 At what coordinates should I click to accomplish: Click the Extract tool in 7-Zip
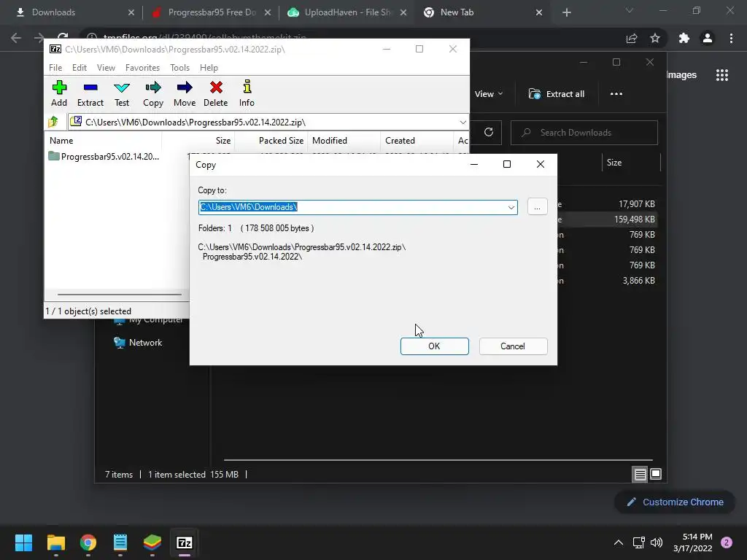[x=90, y=94]
